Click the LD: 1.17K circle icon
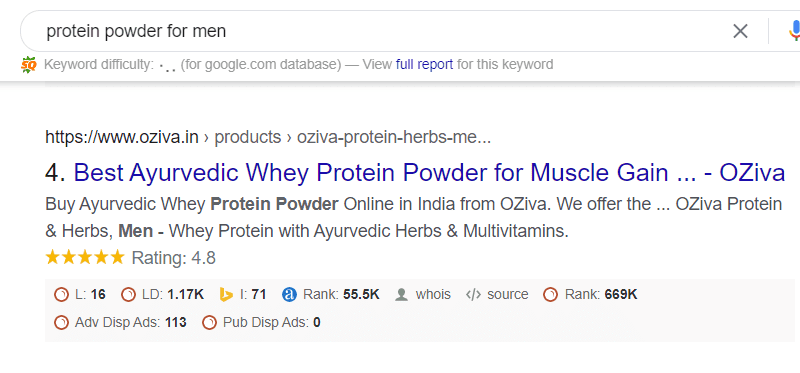 point(129,295)
